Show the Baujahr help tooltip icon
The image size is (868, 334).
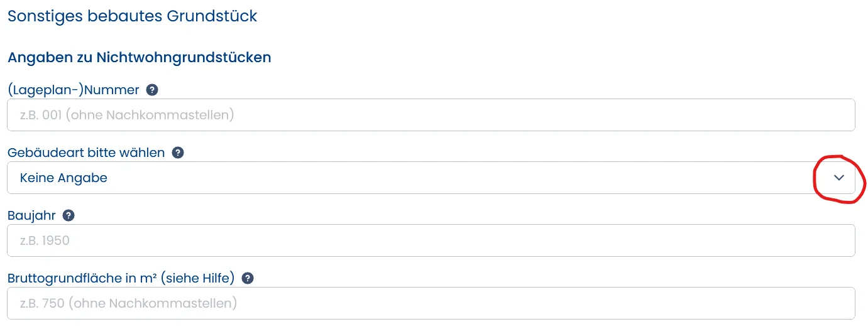pyautogui.click(x=69, y=215)
